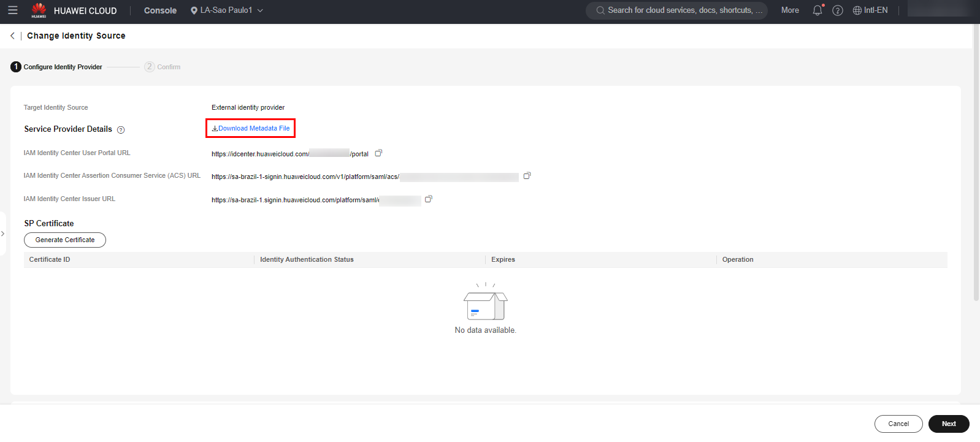Cancel the identity source change
This screenshot has height=442, width=980.
click(x=898, y=424)
